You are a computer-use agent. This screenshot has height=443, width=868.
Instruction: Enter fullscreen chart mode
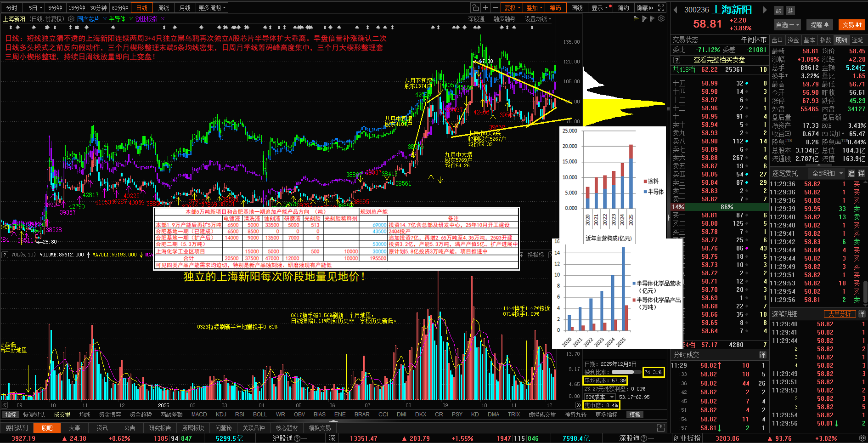coord(661,8)
